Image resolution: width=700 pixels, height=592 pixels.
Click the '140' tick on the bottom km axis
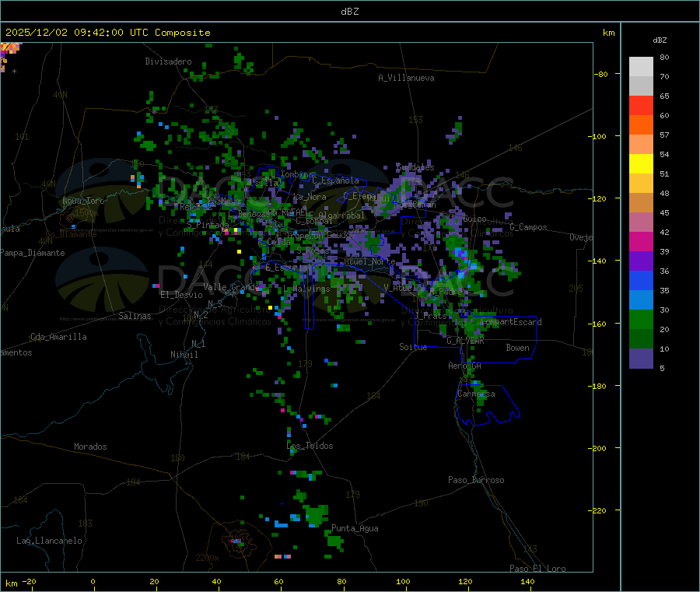527,581
